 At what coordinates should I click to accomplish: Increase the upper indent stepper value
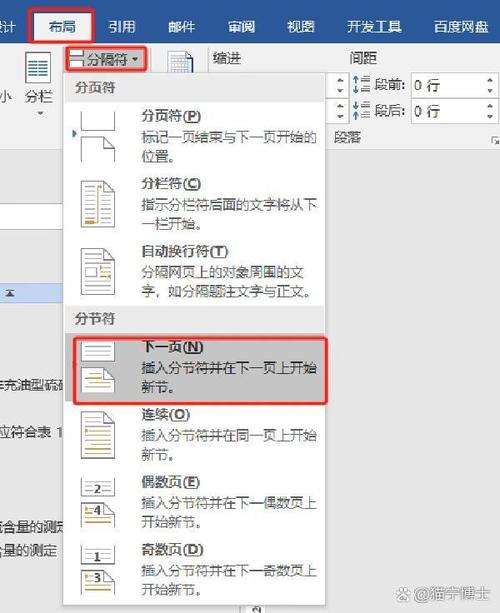tap(340, 80)
